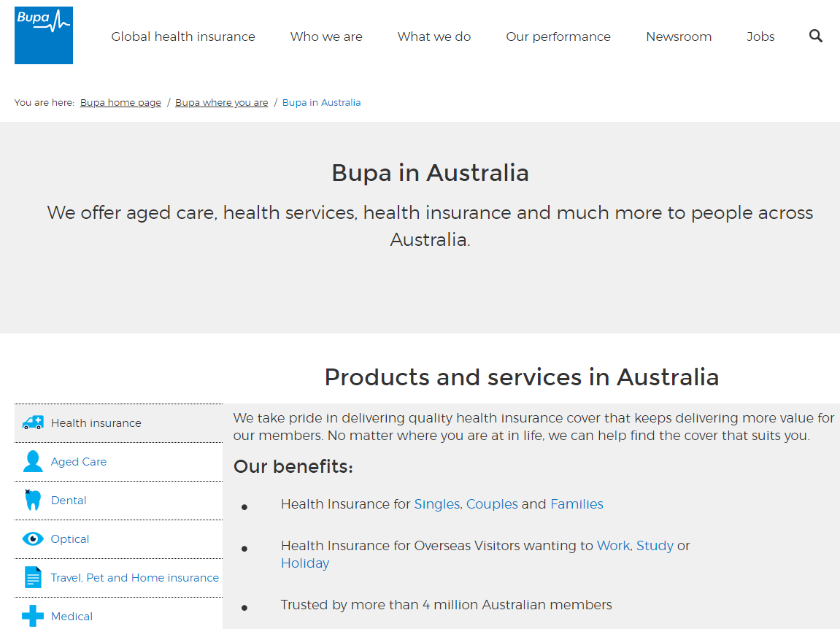Screen dimensions: 840x629
Task: Click the document Travel insurance icon
Action: coord(33,577)
